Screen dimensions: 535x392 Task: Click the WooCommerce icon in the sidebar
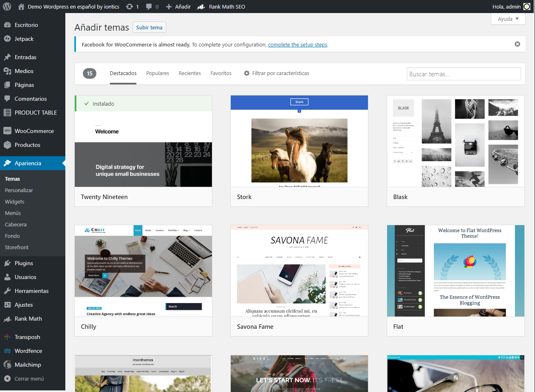pyautogui.click(x=7, y=131)
